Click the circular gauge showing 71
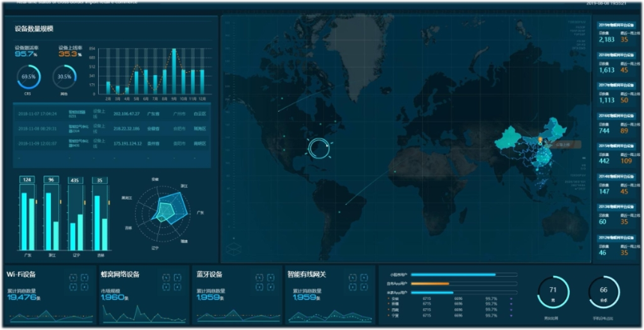Viewport: 644px width, 330px height. click(x=553, y=292)
